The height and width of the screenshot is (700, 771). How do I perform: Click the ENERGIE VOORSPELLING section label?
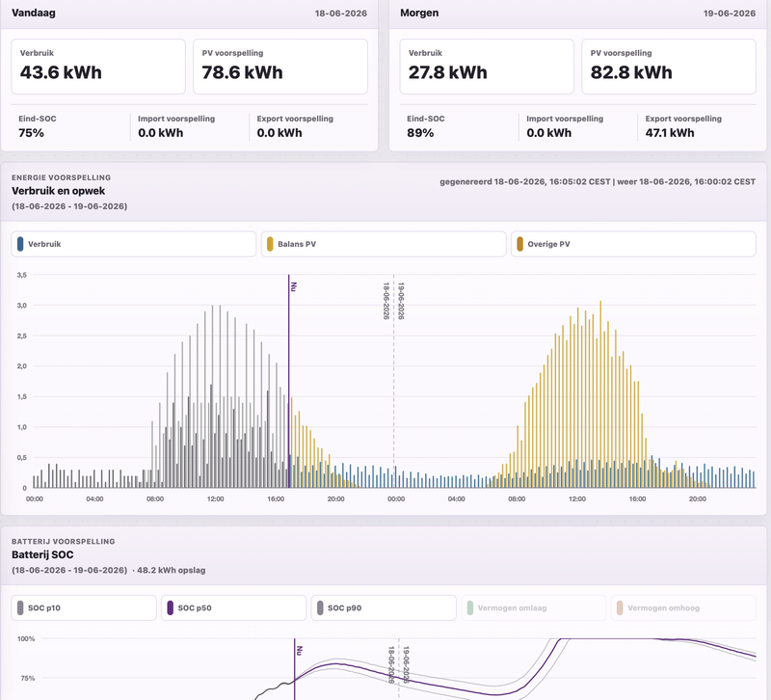(x=62, y=177)
